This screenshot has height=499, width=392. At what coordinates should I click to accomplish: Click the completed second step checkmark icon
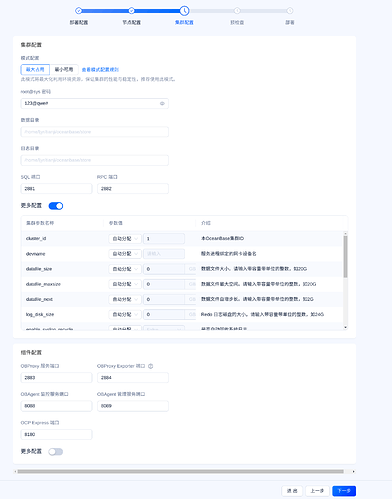(x=131, y=11)
